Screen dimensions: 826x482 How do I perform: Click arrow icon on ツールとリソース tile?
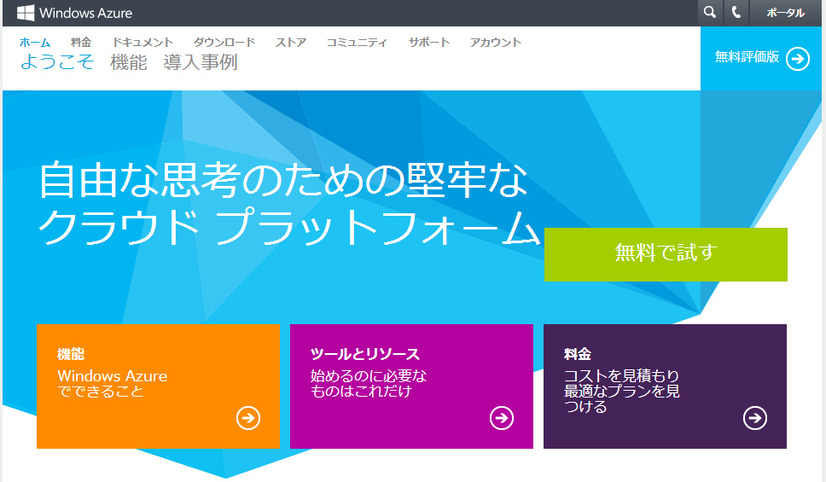502,418
